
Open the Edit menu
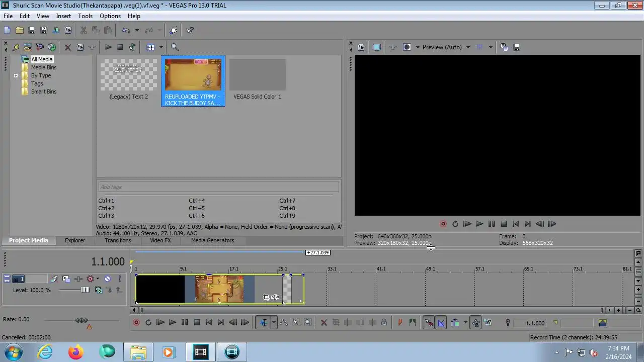[x=25, y=16]
